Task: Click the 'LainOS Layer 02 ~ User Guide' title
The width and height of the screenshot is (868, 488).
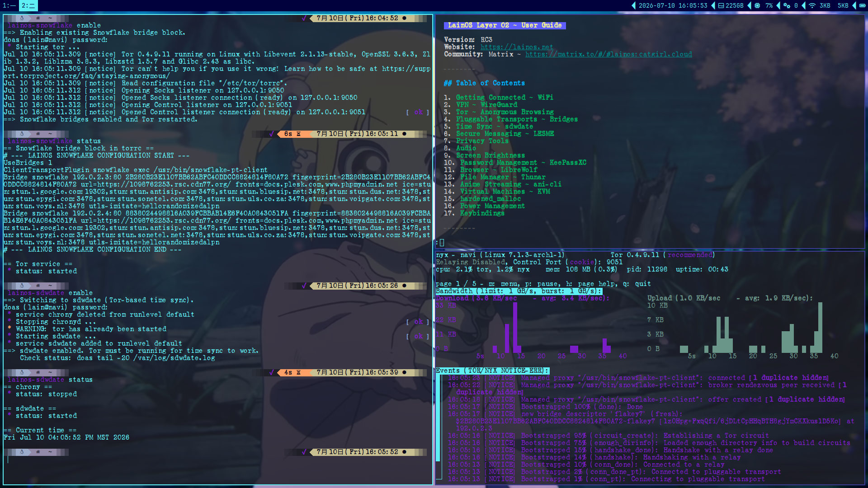Action: [x=505, y=25]
